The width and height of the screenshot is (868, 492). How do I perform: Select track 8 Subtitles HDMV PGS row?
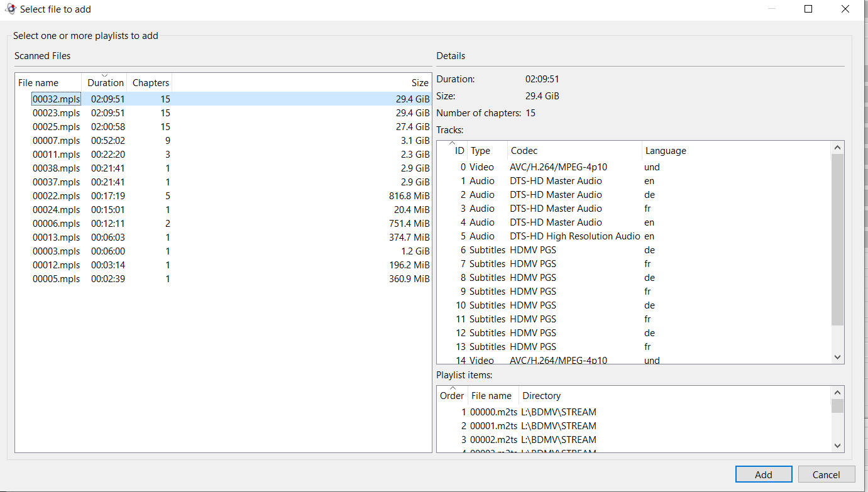click(x=634, y=278)
